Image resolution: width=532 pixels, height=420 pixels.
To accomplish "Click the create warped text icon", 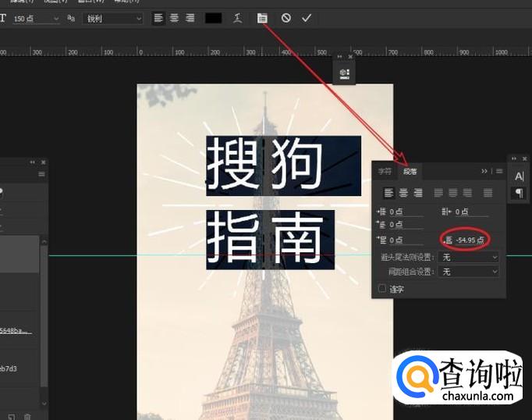I will click(238, 18).
